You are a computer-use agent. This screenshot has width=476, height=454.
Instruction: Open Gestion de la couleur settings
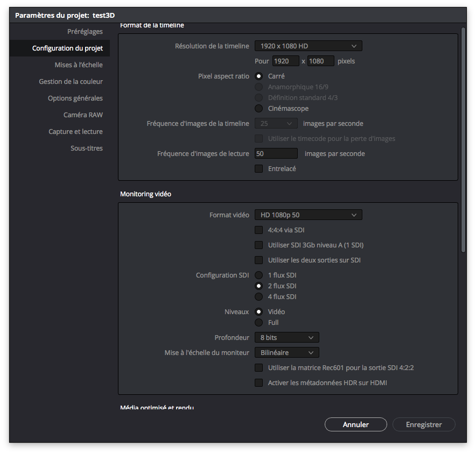click(71, 81)
